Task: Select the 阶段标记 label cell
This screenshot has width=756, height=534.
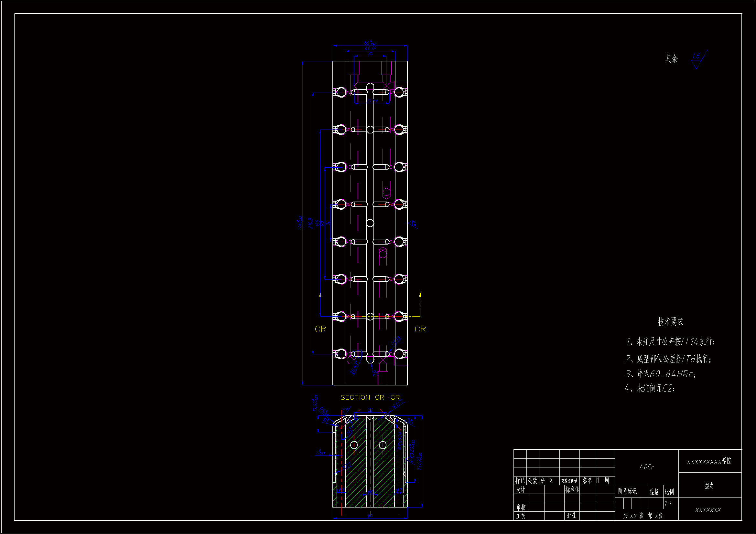Action: [627, 491]
